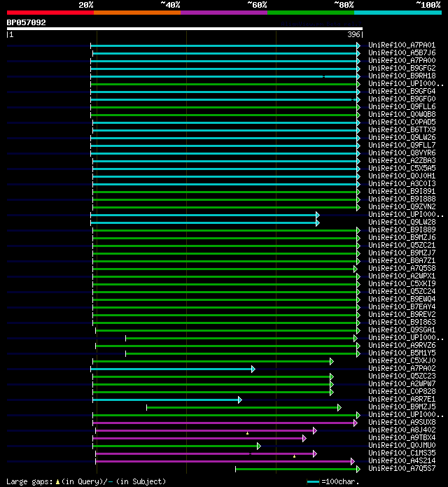The width and height of the screenshot is (448, 487).
Task: Select the UniRef100_A7Q5S8 label
Action: [x=402, y=269]
